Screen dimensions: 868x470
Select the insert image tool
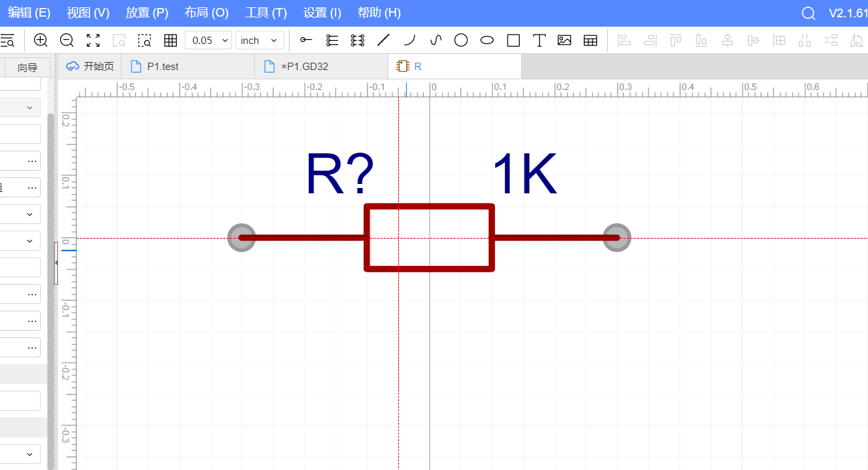564,40
